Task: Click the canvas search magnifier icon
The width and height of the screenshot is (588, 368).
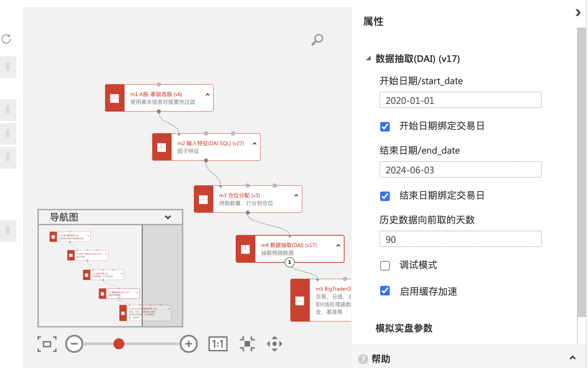Action: pyautogui.click(x=317, y=40)
